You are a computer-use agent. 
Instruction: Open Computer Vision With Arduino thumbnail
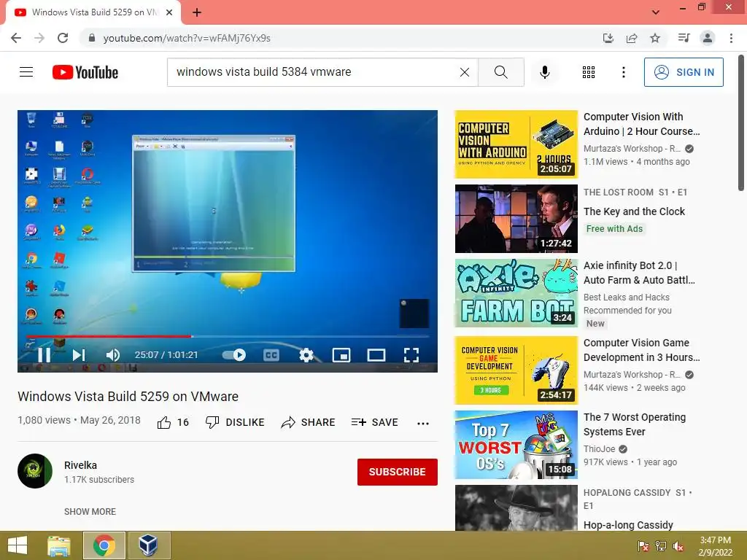coord(516,144)
